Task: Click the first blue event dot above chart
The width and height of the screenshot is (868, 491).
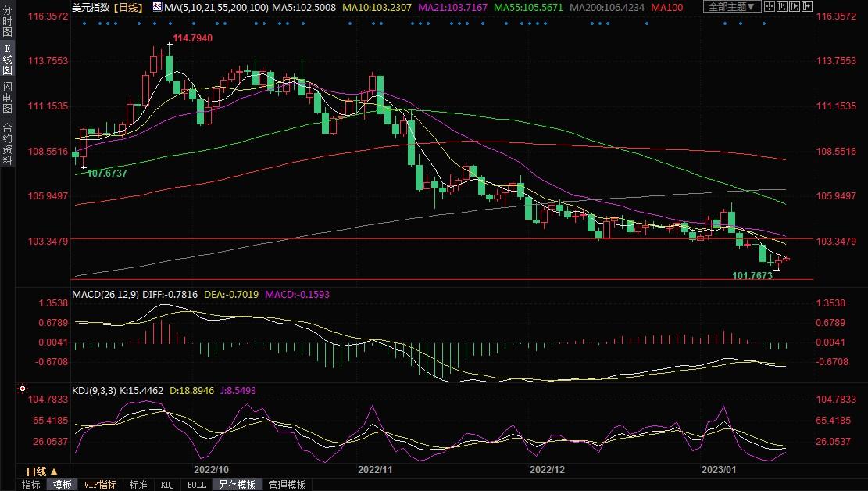Action: click(84, 23)
